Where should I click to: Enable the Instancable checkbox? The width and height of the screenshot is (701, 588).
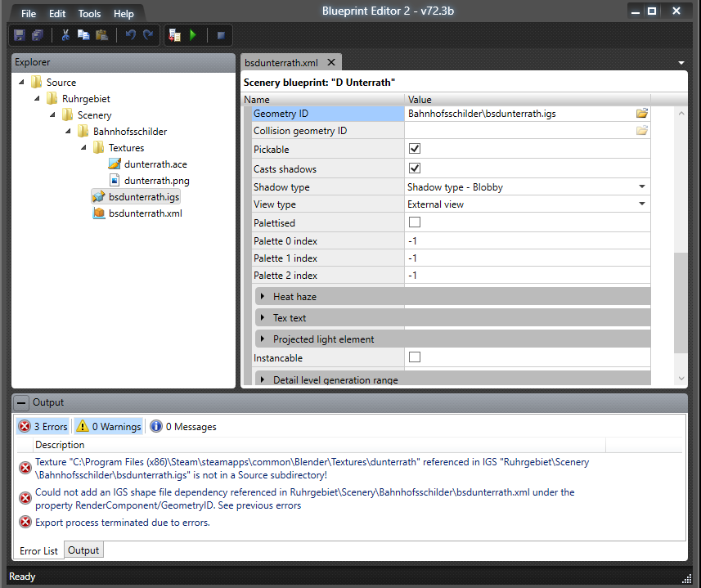tap(415, 357)
